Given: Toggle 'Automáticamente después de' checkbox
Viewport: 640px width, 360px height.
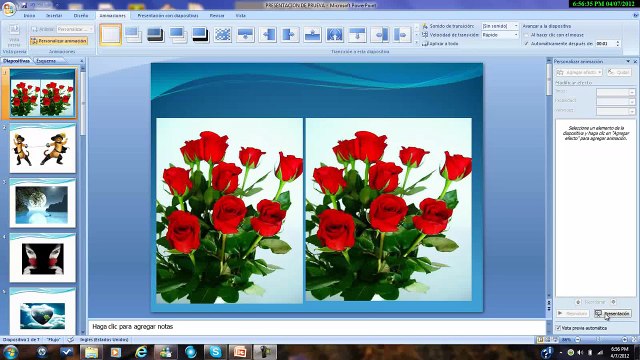Looking at the screenshot, I should point(526,43).
